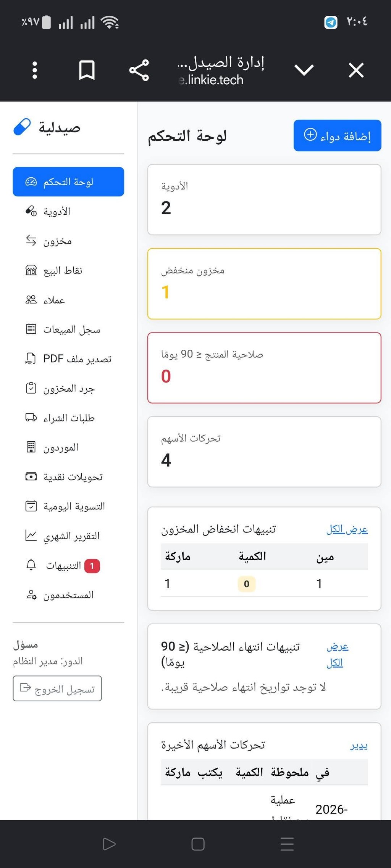Open التقرير الشهري monthly report
Image resolution: width=391 pixels, height=868 pixels.
click(68, 536)
